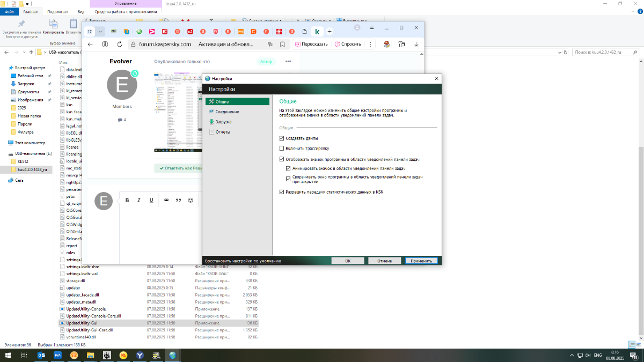Select the "Общие" settings section
The height and width of the screenshot is (362, 644).
(x=238, y=101)
